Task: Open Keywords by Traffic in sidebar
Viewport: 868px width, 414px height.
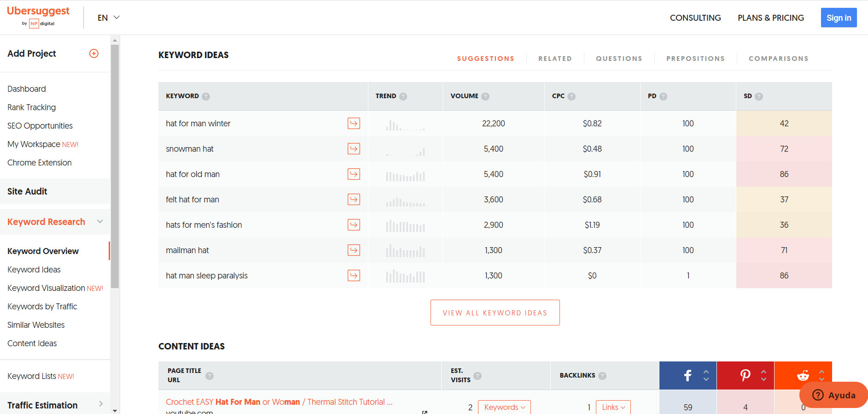Action: point(42,307)
